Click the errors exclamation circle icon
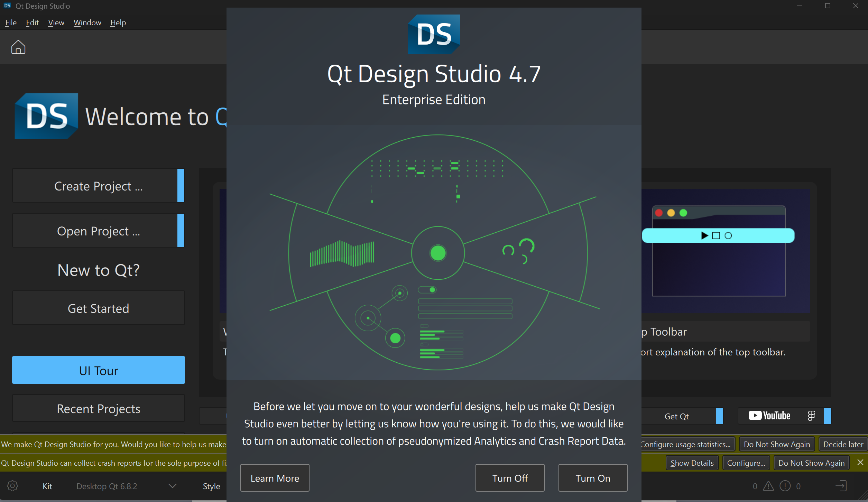Screen dimensions: 868x502 (785, 486)
